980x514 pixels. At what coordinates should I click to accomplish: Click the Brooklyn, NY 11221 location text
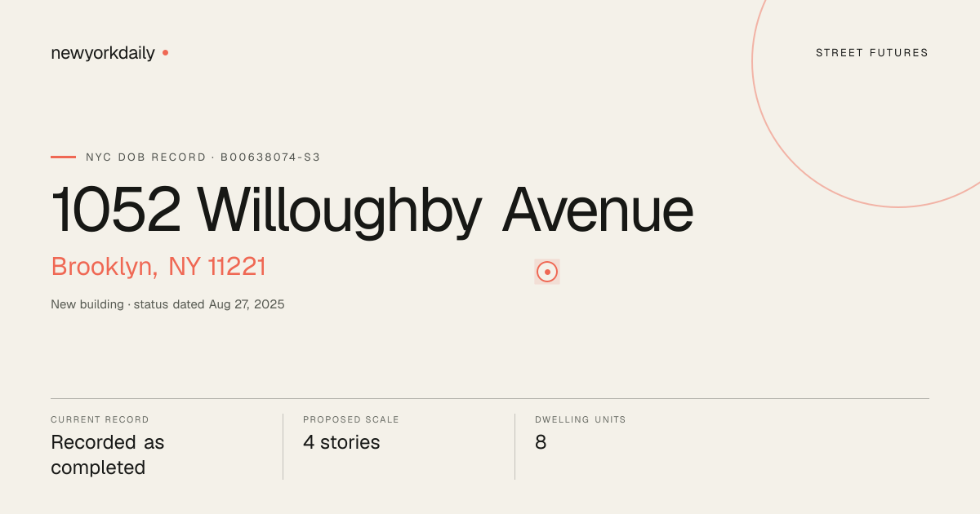click(158, 267)
